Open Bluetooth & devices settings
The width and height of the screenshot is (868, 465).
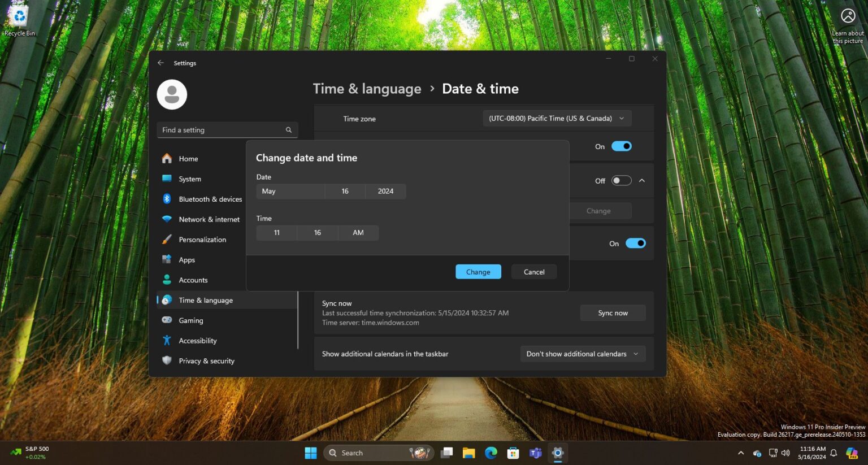210,199
